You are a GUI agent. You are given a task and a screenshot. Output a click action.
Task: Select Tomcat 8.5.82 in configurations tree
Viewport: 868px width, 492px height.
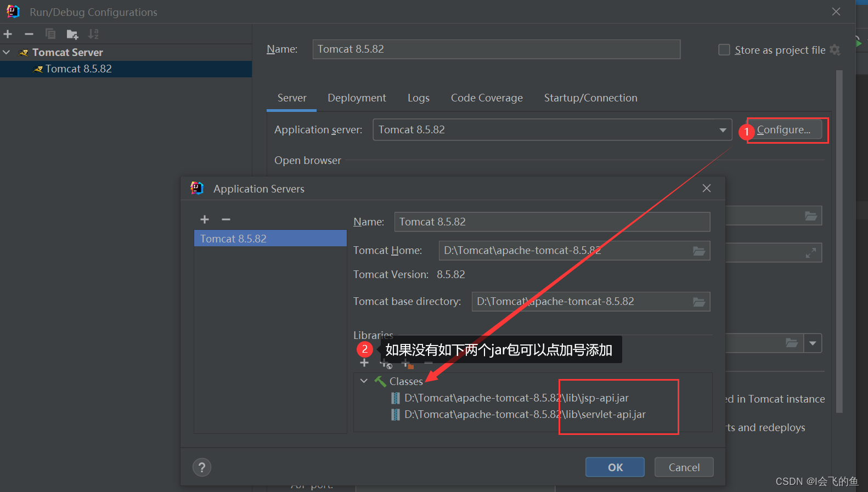[126, 69]
